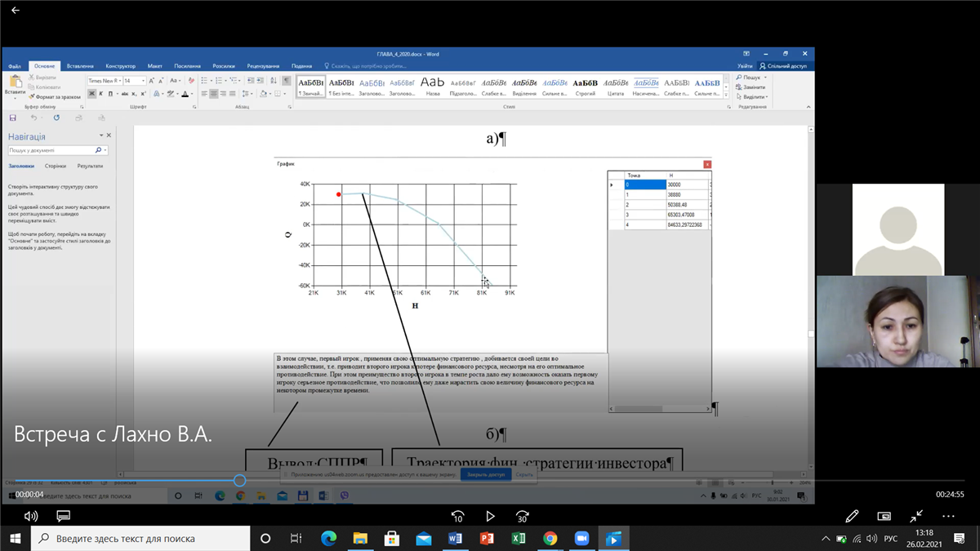Open the Макет ribbon tab
This screenshot has width=980, height=551.
coord(154,66)
